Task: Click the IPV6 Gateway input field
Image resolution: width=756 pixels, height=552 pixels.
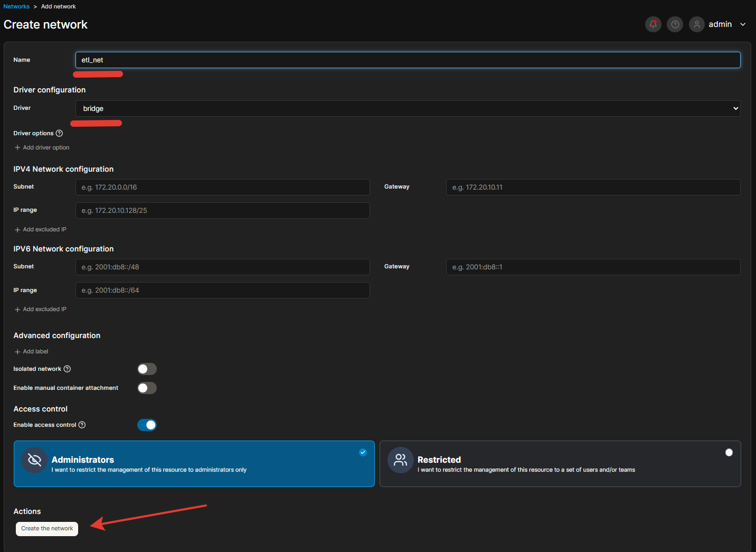Action: coord(593,267)
